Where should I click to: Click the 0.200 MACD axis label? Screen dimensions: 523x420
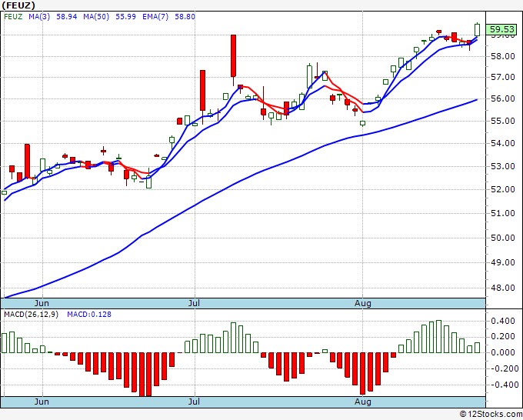click(503, 337)
